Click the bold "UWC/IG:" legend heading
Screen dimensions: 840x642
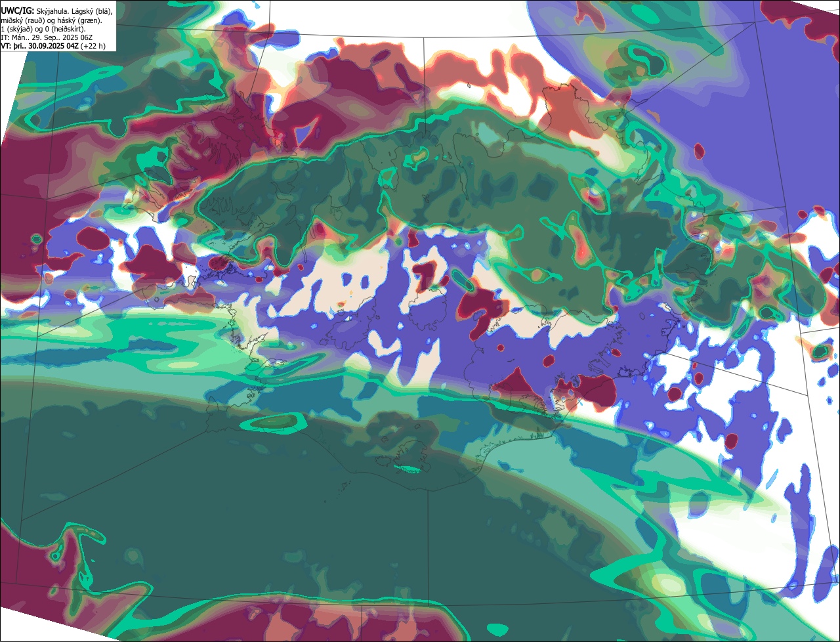[x=18, y=11]
